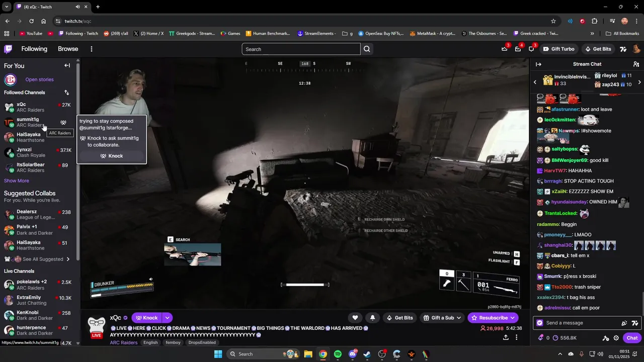This screenshot has width=644, height=362.
Task: Open the YouTube bookmark
Action: pos(31,34)
